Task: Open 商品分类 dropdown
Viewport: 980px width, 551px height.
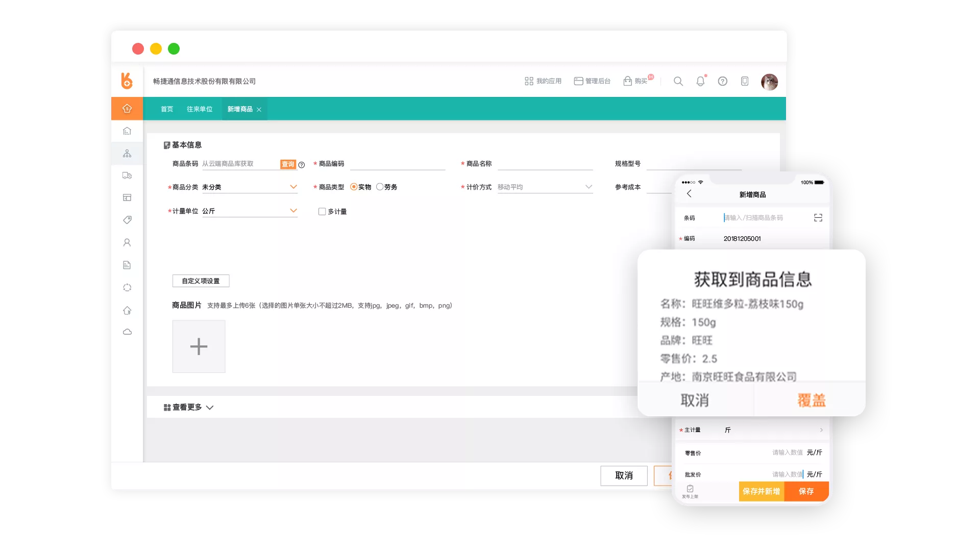Action: [x=250, y=187]
